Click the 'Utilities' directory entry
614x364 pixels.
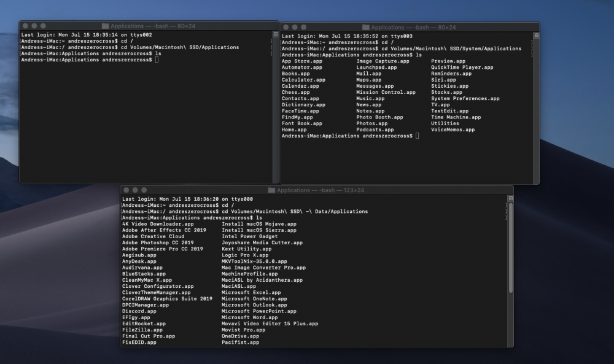pos(445,123)
